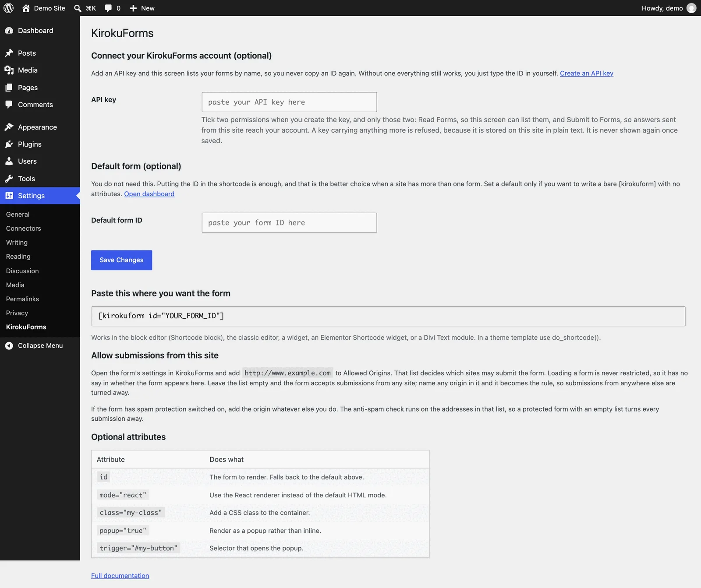Viewport: 701px width, 588px height.
Task: Open General settings submenu
Action: point(18,215)
